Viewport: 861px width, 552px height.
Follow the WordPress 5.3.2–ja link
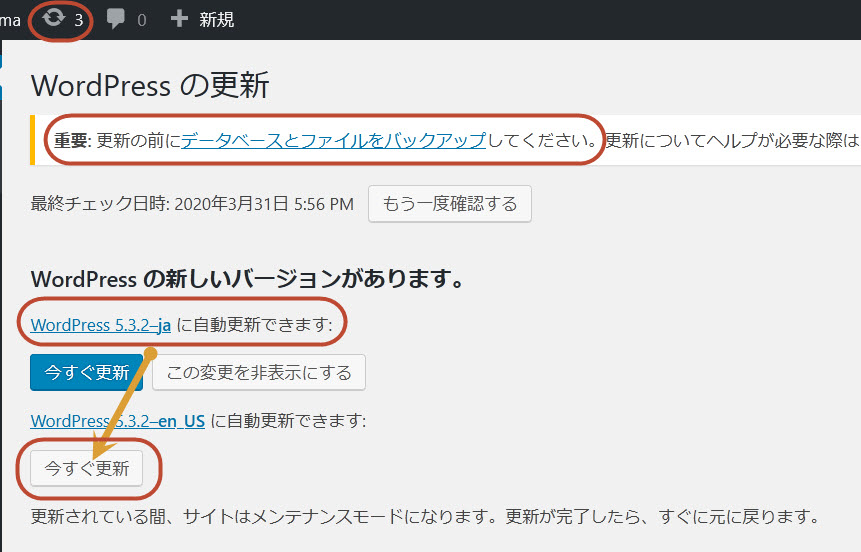(100, 325)
